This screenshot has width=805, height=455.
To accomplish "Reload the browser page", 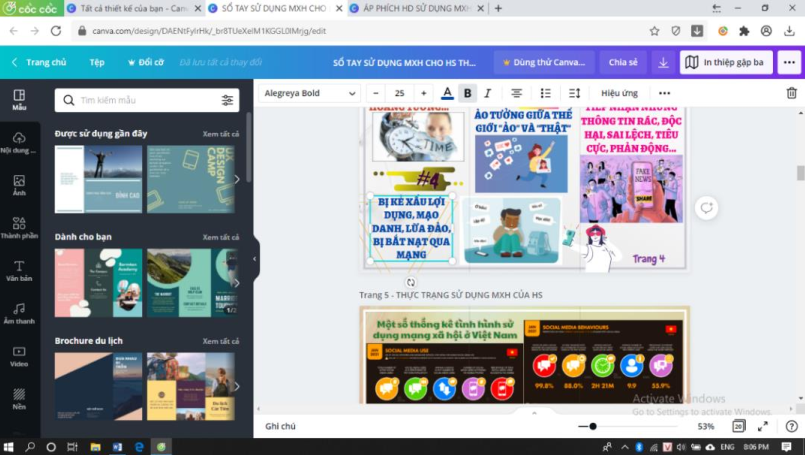I will pyautogui.click(x=56, y=31).
